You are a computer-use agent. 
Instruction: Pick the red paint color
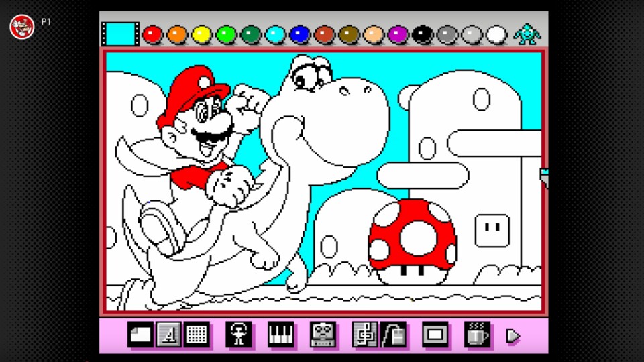153,34
